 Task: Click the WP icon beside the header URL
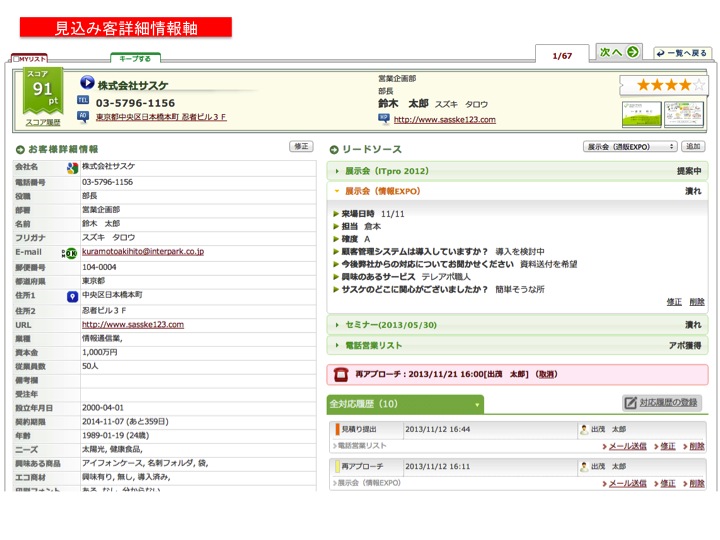click(x=384, y=118)
